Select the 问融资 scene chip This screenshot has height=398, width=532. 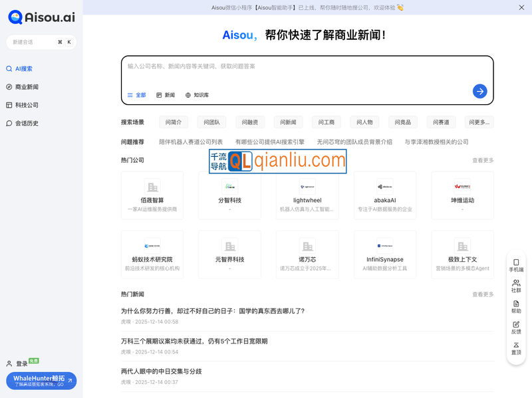point(249,122)
